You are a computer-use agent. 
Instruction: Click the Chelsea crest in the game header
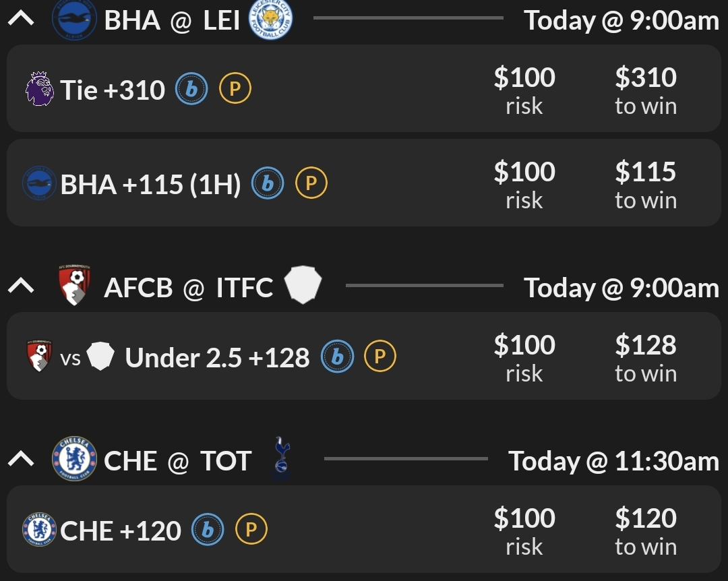[74, 460]
